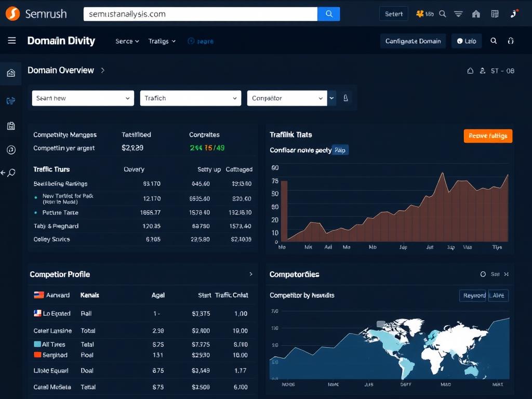
Task: Open the Domain Overview sidebar icon
Action: 11,73
